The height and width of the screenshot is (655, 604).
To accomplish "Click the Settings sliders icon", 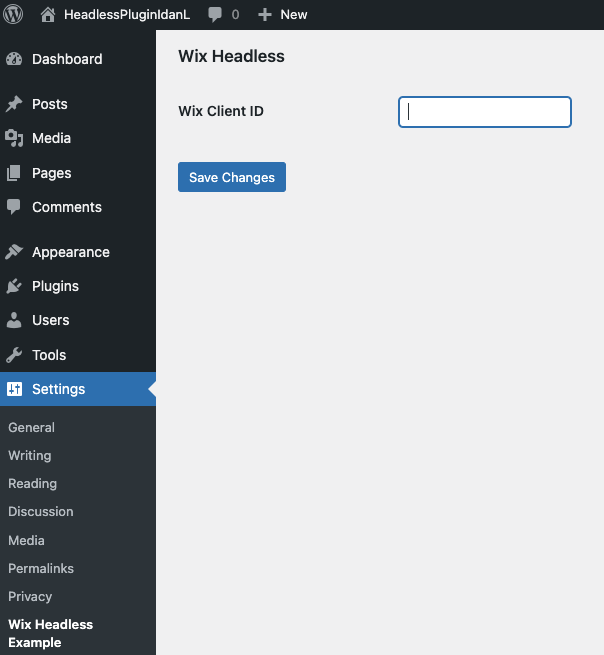I will coord(14,389).
